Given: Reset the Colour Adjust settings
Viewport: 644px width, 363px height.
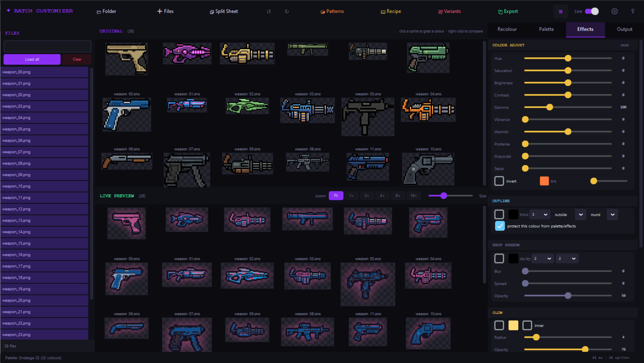Looking at the screenshot, I should coord(624,45).
